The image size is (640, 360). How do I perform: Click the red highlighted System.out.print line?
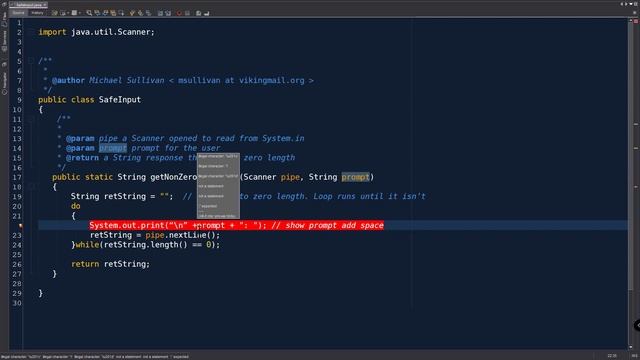coord(236,225)
